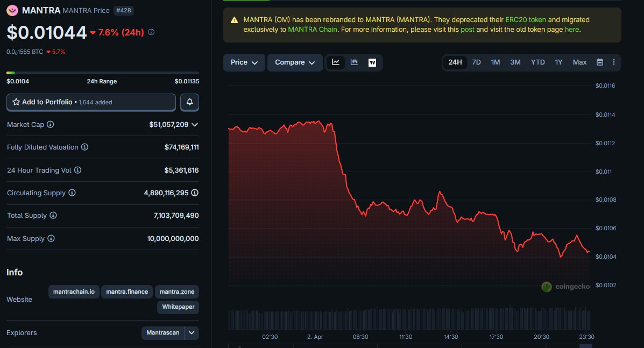Switch chart to 7D range
The height and width of the screenshot is (348, 644).
pos(476,62)
